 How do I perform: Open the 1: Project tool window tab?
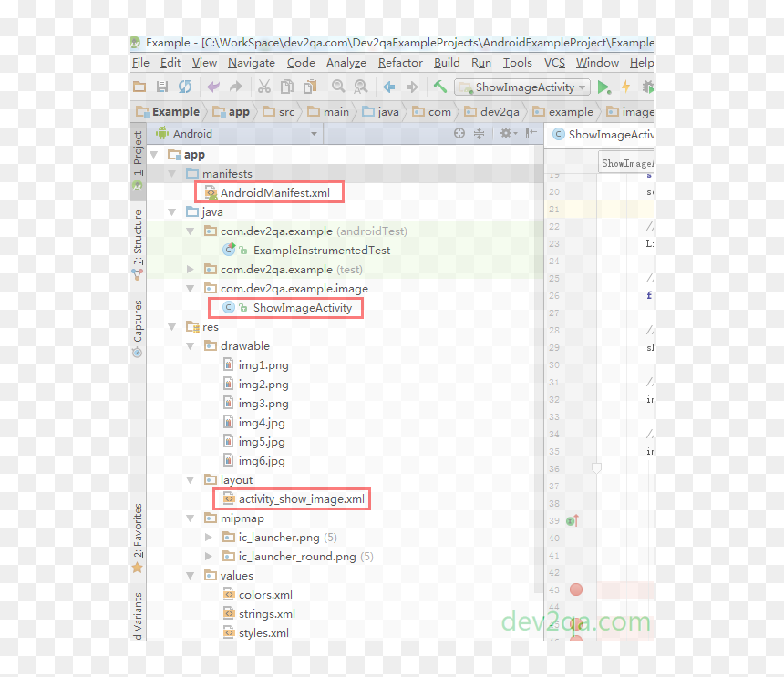point(138,160)
